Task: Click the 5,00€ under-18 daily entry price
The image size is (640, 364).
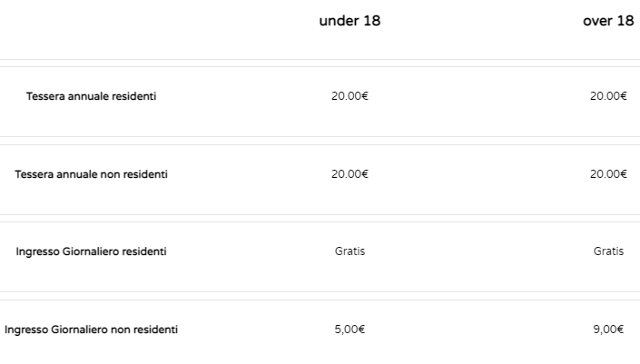Action: click(350, 330)
